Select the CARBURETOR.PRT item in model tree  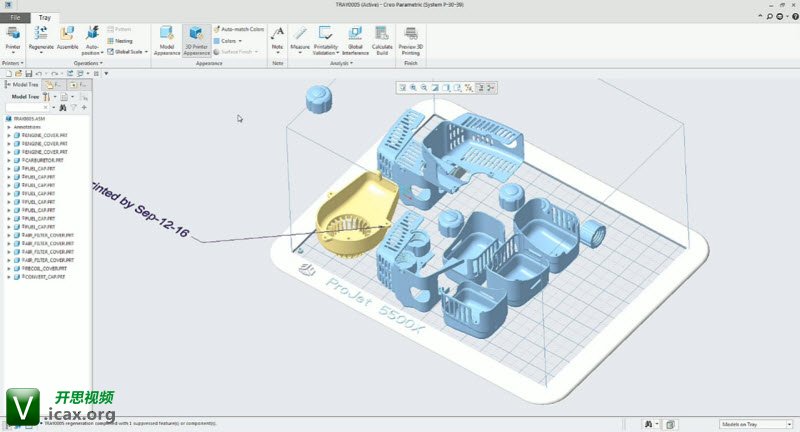[x=44, y=159]
